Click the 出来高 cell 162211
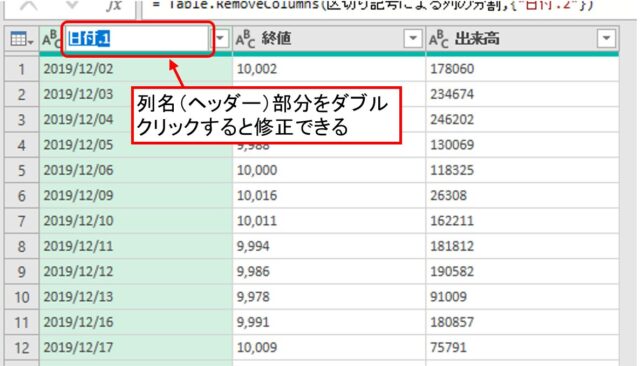This screenshot has height=366, width=640. coord(522,221)
